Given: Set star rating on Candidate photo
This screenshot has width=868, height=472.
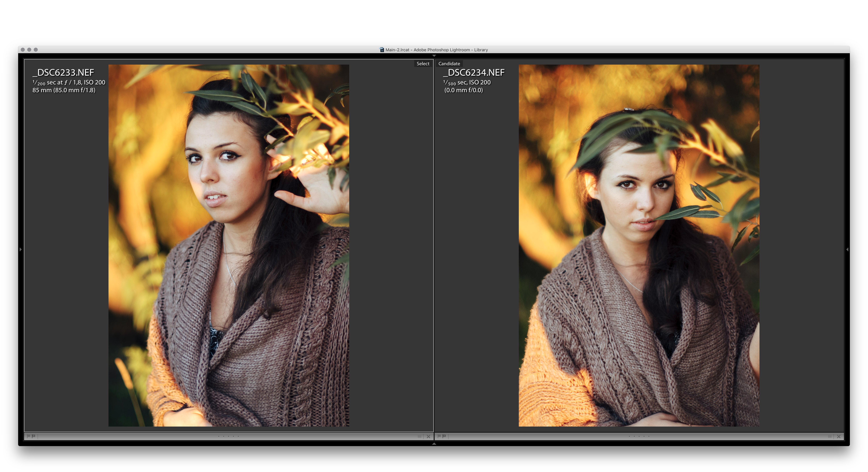Looking at the screenshot, I should [x=639, y=436].
